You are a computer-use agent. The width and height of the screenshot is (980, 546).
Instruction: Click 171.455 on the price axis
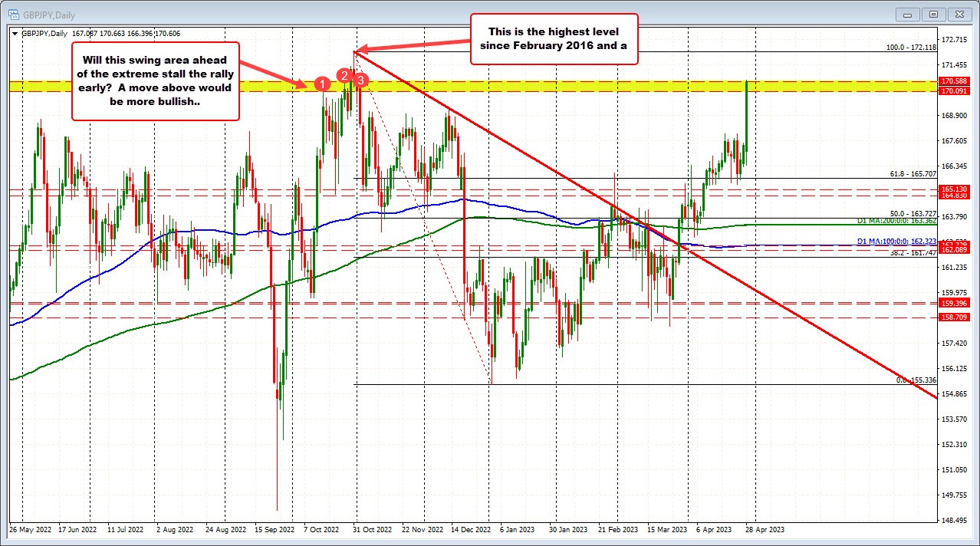click(955, 64)
